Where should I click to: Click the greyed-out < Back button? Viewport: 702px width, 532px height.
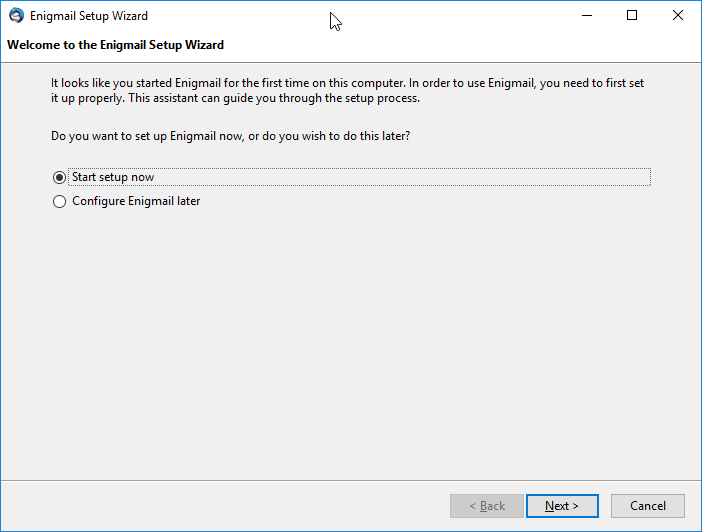coord(487,506)
